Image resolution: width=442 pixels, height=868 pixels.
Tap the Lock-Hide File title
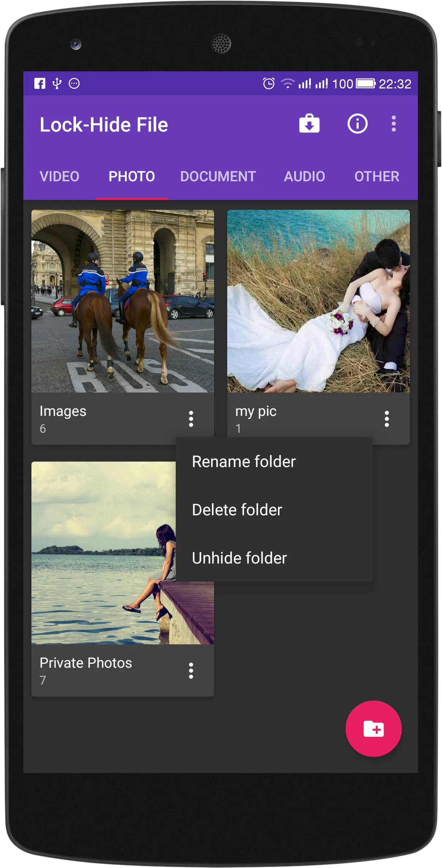(104, 125)
